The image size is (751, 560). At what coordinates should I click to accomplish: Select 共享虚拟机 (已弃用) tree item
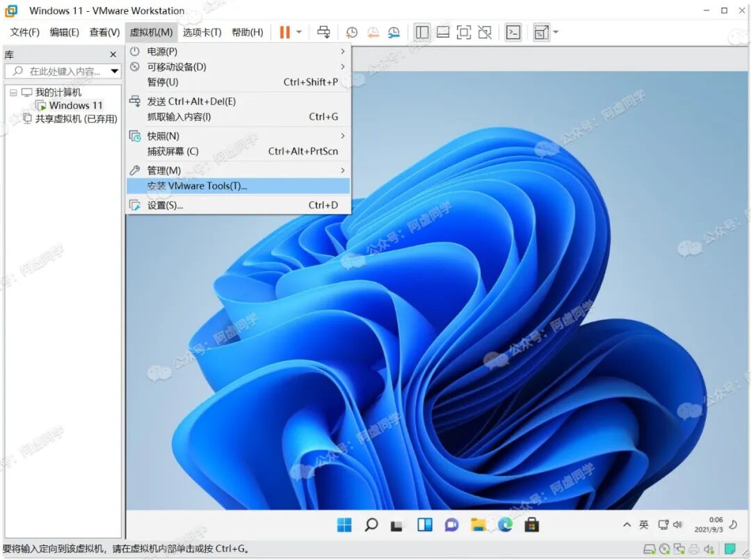pos(76,119)
